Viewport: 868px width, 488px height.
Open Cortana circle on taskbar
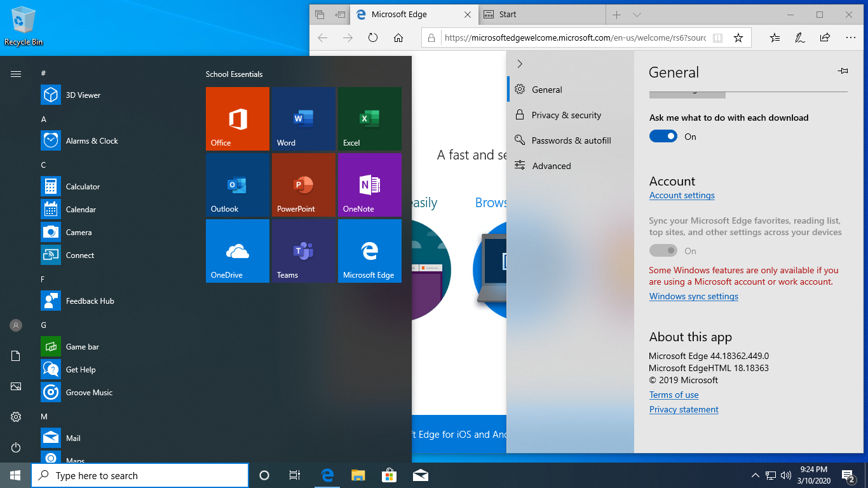click(x=264, y=475)
